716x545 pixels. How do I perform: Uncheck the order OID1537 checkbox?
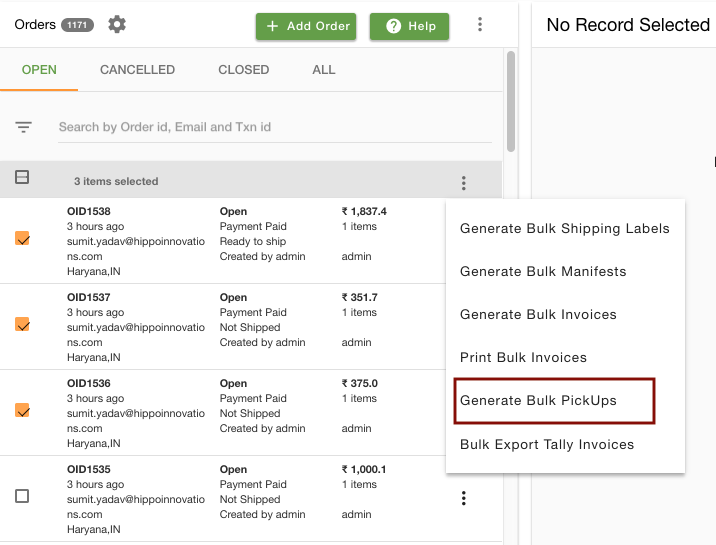(x=22, y=324)
